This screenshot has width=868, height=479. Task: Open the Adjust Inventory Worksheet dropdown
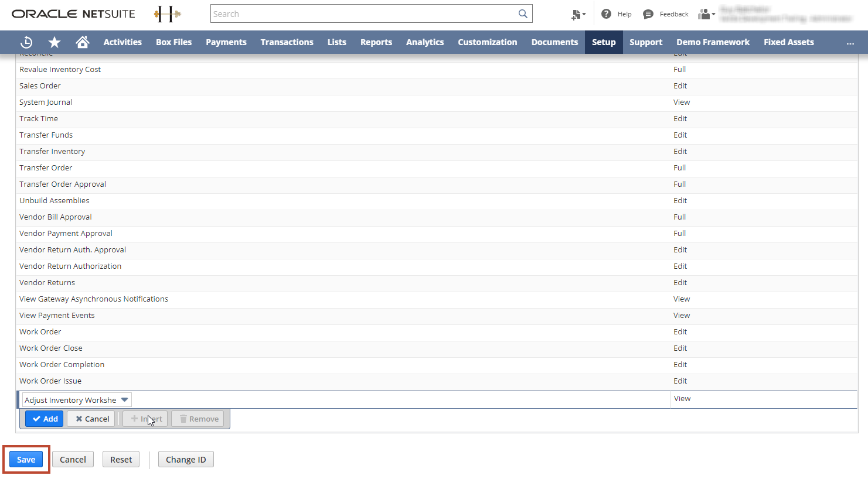(x=75, y=399)
